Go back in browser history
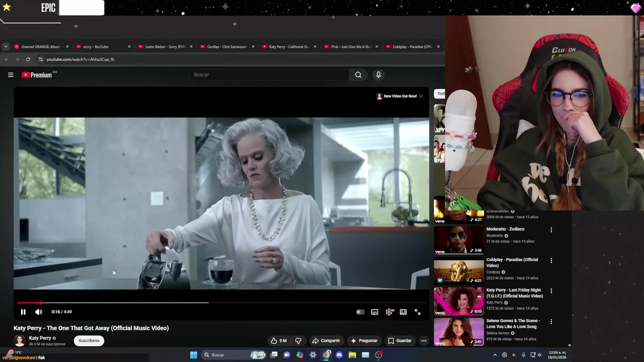The height and width of the screenshot is (362, 644). (x=7, y=59)
